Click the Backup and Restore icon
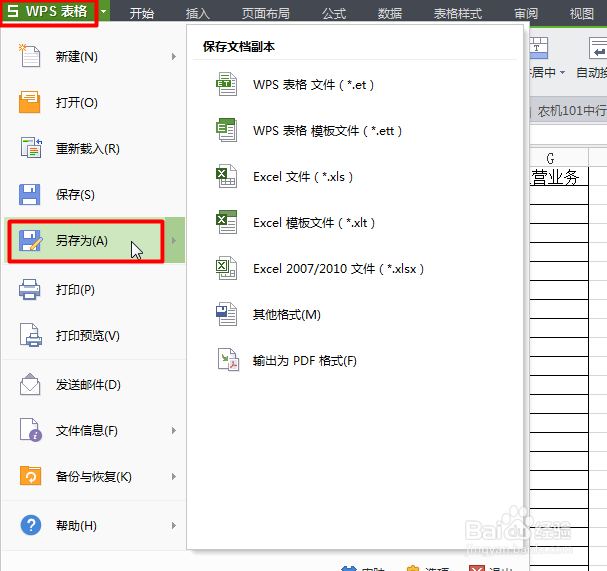This screenshot has height=571, width=607. pyautogui.click(x=30, y=476)
